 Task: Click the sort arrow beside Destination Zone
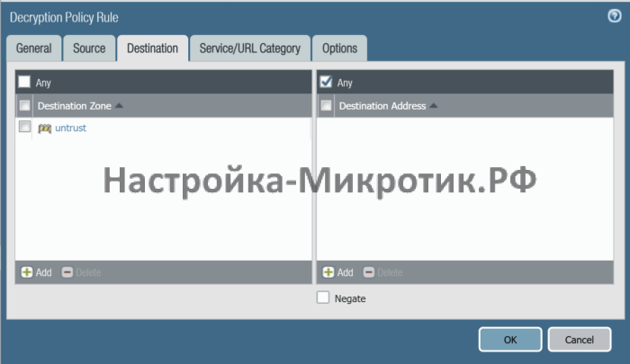(x=119, y=105)
